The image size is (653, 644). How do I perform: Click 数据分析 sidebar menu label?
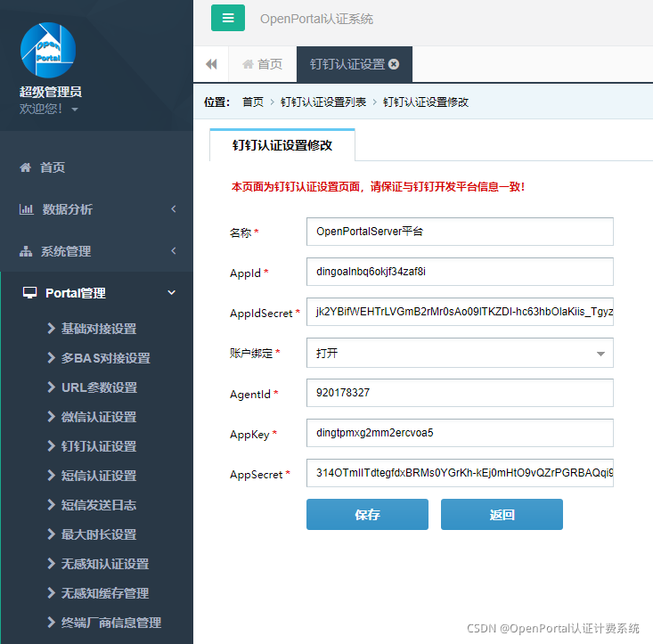pos(68,209)
